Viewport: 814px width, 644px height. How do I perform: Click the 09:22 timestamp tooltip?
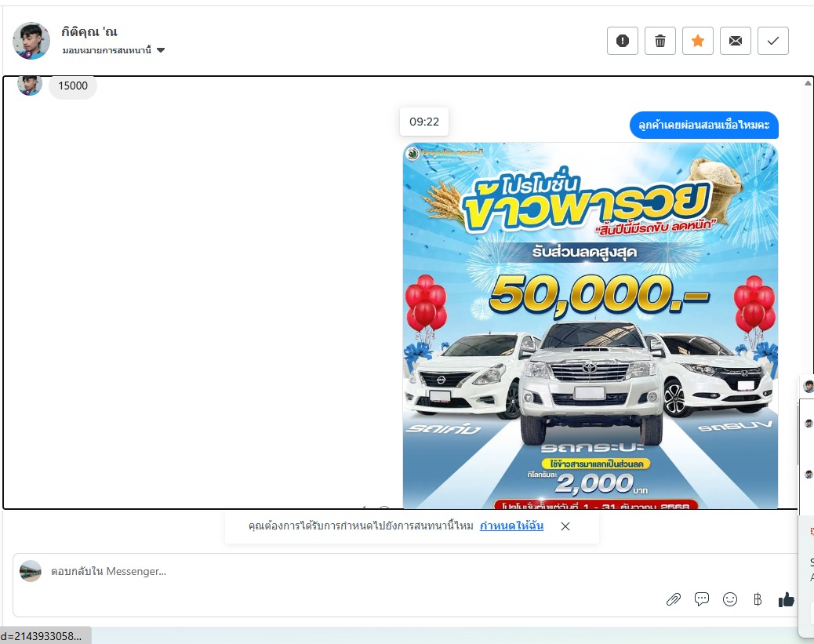click(x=424, y=122)
